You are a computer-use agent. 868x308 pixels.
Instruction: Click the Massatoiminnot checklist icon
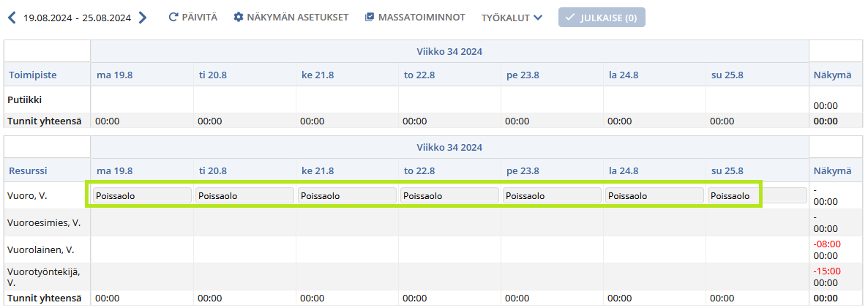coord(370,17)
